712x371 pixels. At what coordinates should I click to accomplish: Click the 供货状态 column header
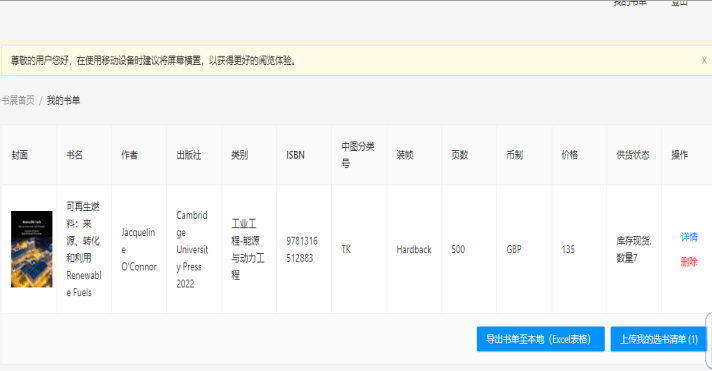[x=633, y=155]
